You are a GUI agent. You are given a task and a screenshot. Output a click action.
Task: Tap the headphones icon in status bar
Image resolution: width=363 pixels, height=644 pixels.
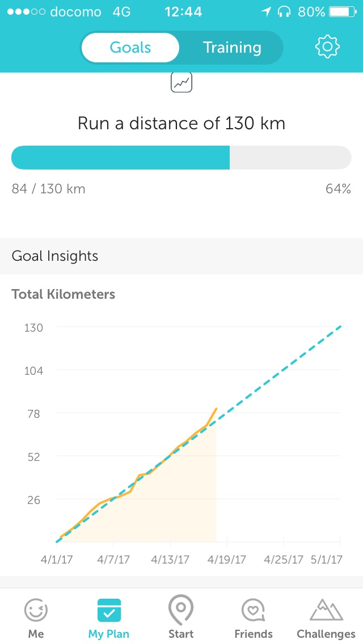pyautogui.click(x=284, y=12)
